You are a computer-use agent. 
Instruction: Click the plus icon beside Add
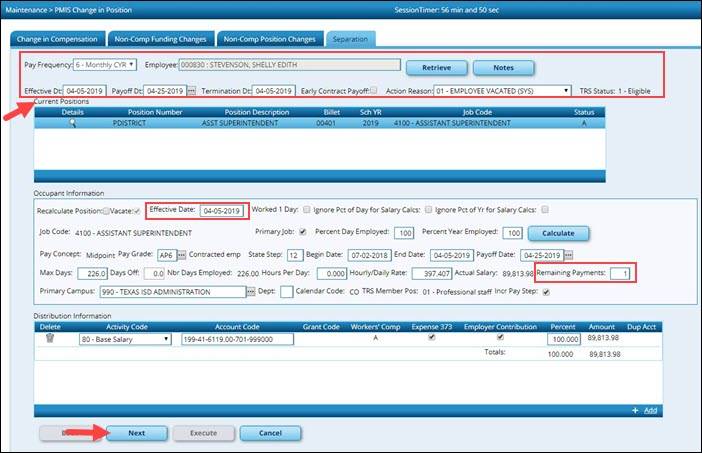(x=634, y=410)
